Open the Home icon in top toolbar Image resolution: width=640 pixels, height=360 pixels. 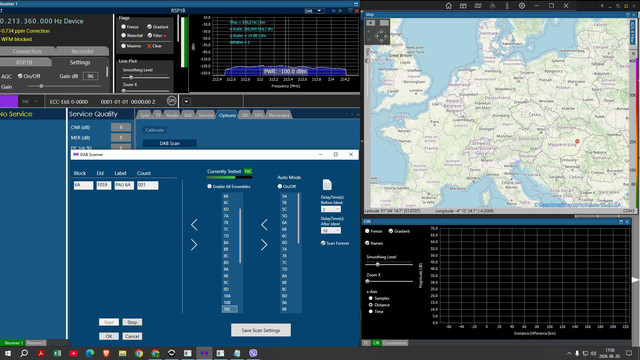449,6
